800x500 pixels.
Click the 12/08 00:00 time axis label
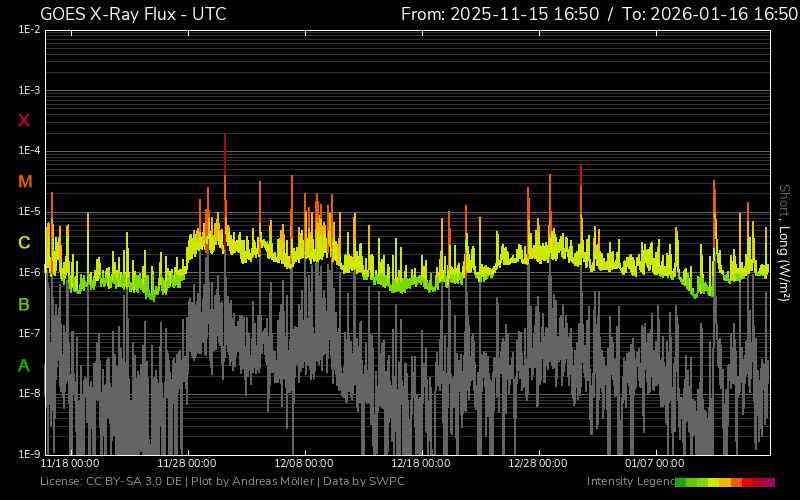304,464
